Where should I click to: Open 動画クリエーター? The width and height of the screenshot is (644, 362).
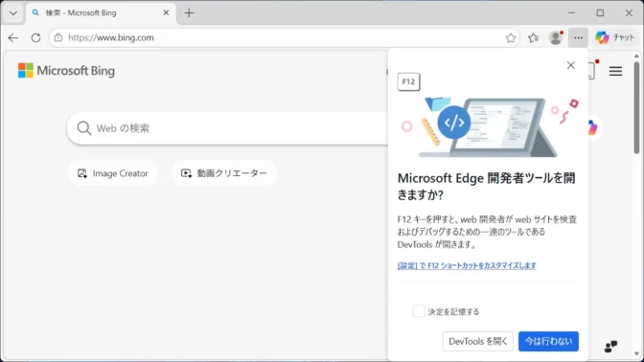(x=224, y=173)
